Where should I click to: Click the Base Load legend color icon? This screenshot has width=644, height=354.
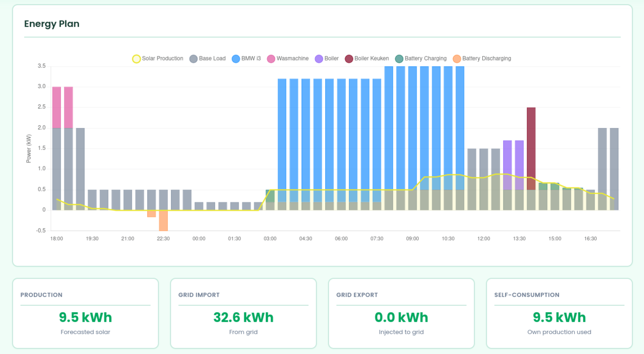tap(193, 58)
